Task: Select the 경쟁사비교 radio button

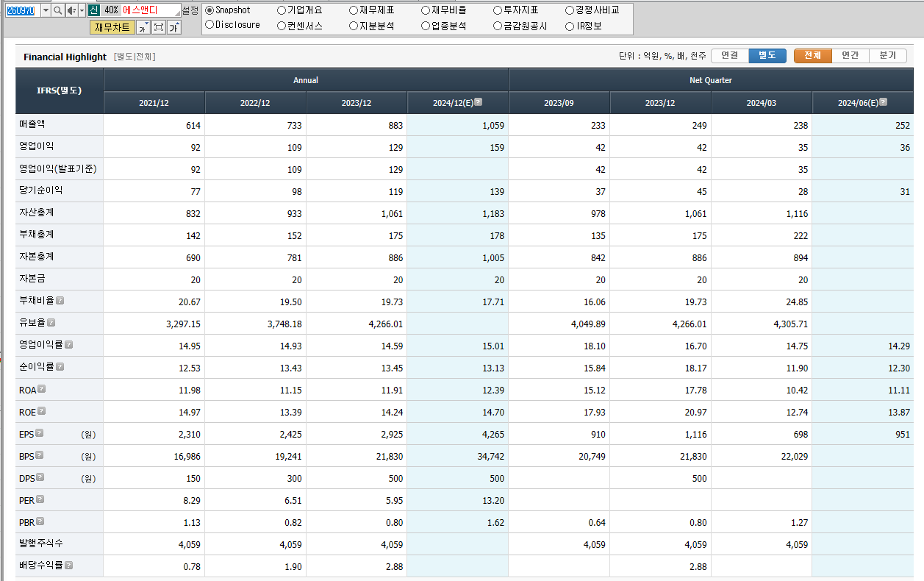Action: tap(570, 10)
